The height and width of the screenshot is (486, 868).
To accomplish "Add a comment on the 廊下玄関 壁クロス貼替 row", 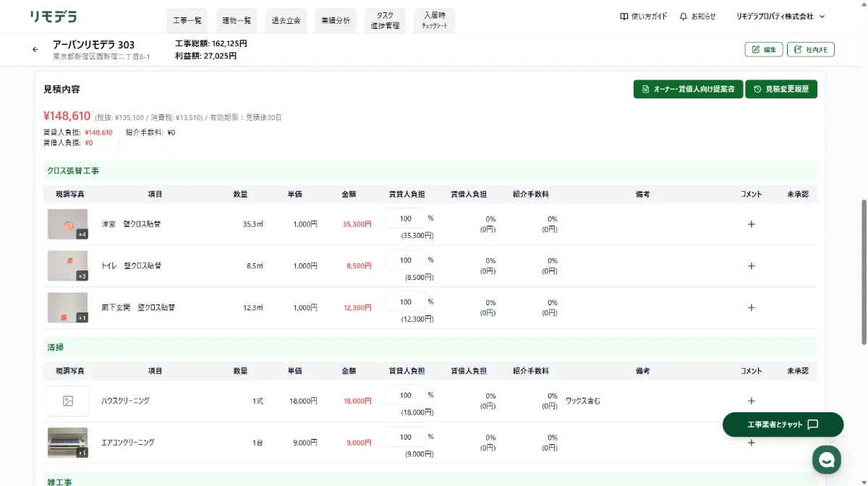I will point(751,307).
